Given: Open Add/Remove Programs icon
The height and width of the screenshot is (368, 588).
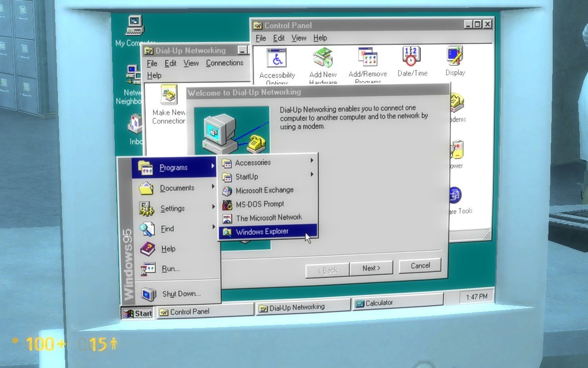Looking at the screenshot, I should tap(367, 58).
